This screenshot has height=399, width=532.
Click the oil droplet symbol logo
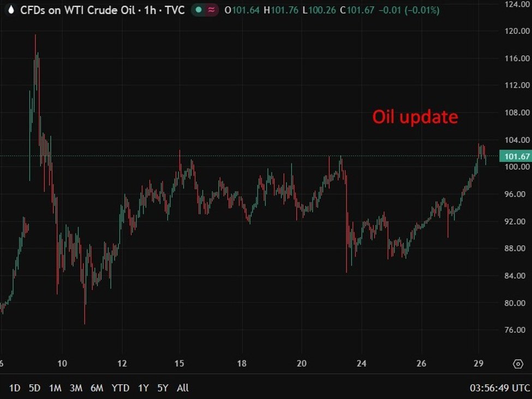click(x=10, y=9)
